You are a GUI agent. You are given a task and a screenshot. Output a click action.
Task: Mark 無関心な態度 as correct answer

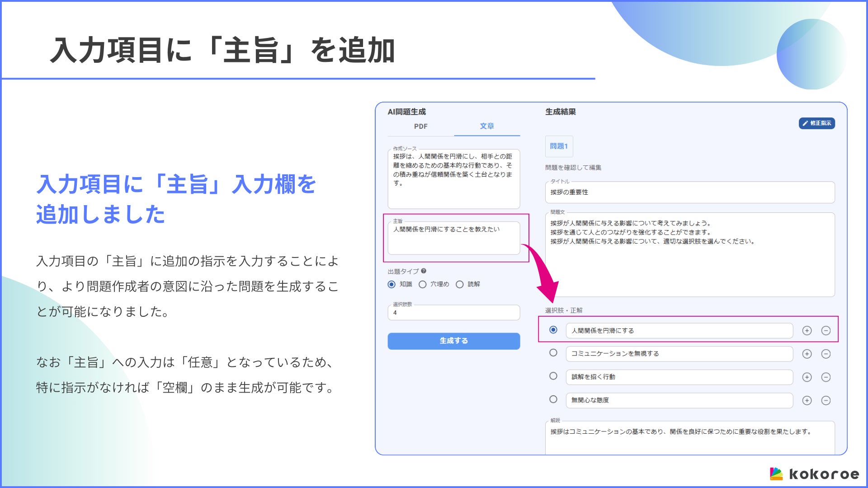(553, 399)
